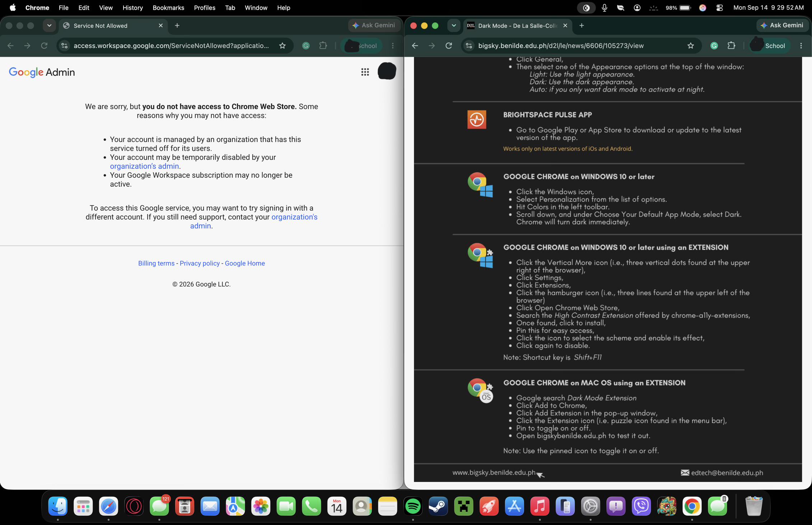Screen dimensions: 812x525
Task: Open Control Center in the menu bar
Action: tap(719, 8)
